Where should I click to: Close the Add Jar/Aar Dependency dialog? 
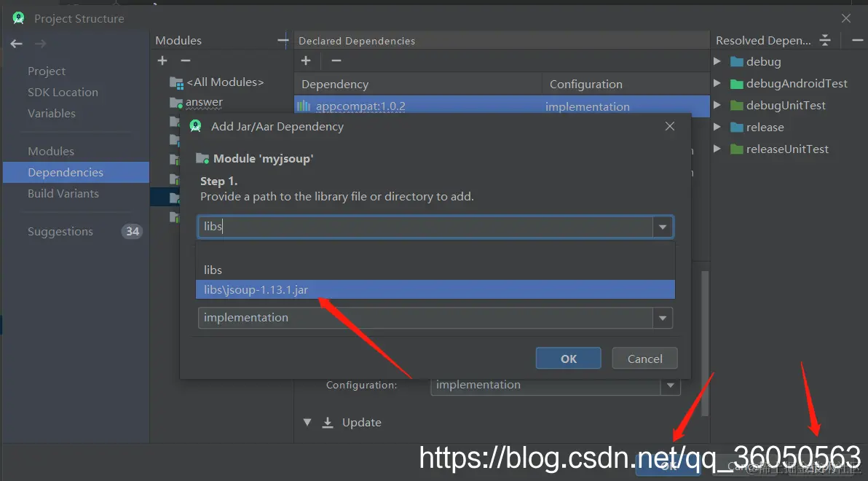670,126
